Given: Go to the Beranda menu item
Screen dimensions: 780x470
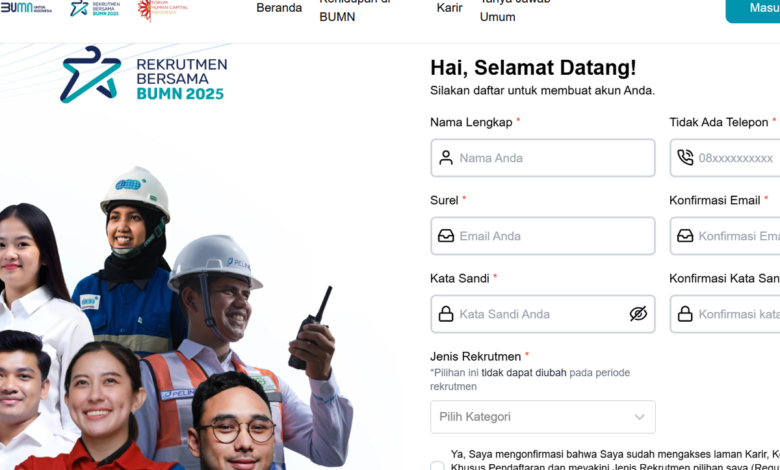Looking at the screenshot, I should 279,8.
